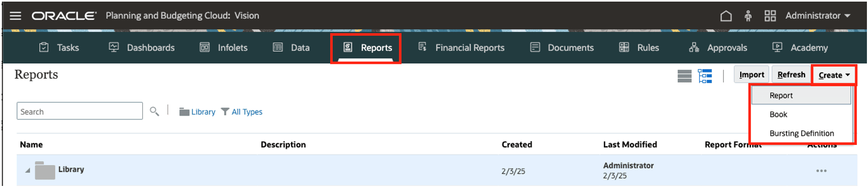This screenshot has height=195, width=868.
Task: Click the Documents tab icon
Action: click(535, 47)
